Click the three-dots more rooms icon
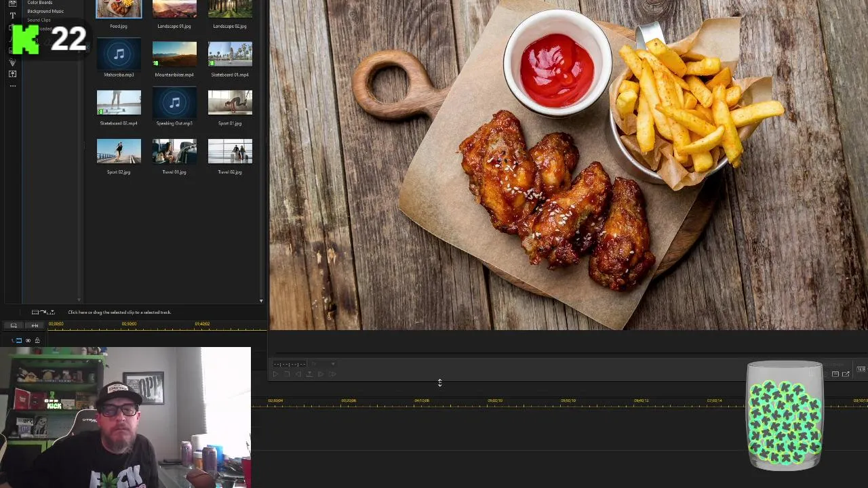This screenshot has height=488, width=868. tap(12, 86)
